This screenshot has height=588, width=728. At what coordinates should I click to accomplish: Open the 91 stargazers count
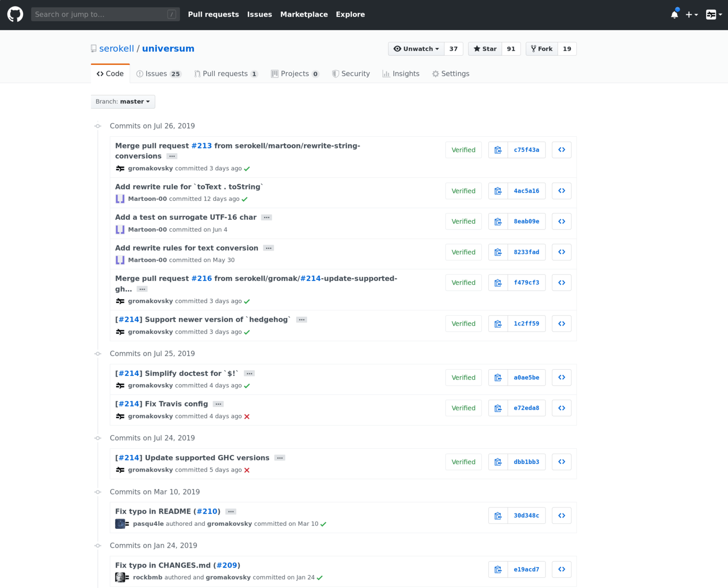click(511, 49)
